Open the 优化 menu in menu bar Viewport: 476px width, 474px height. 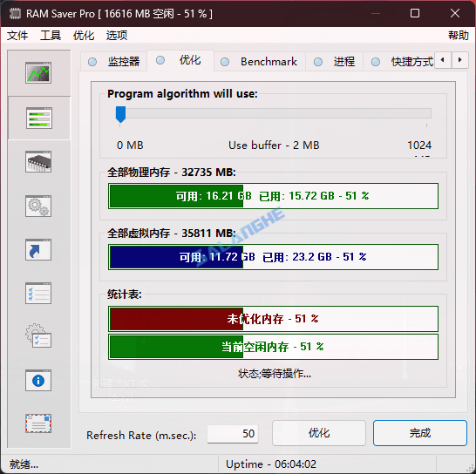84,36
